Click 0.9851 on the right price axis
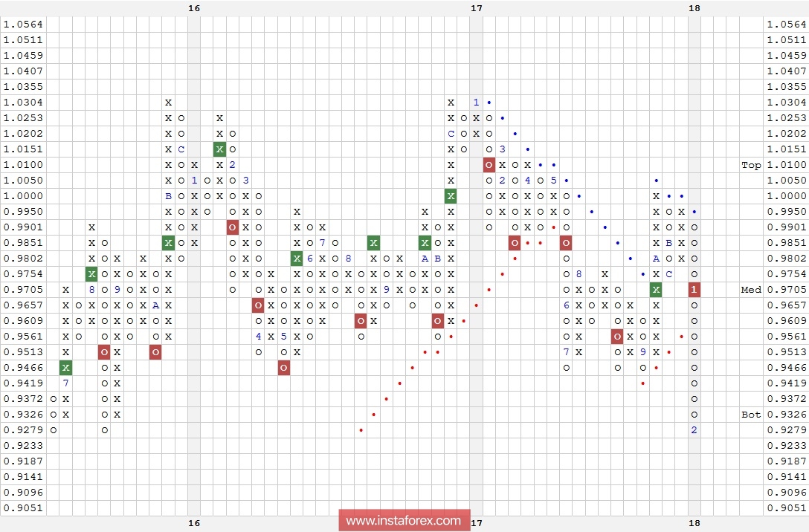The width and height of the screenshot is (809, 532). pos(786,243)
